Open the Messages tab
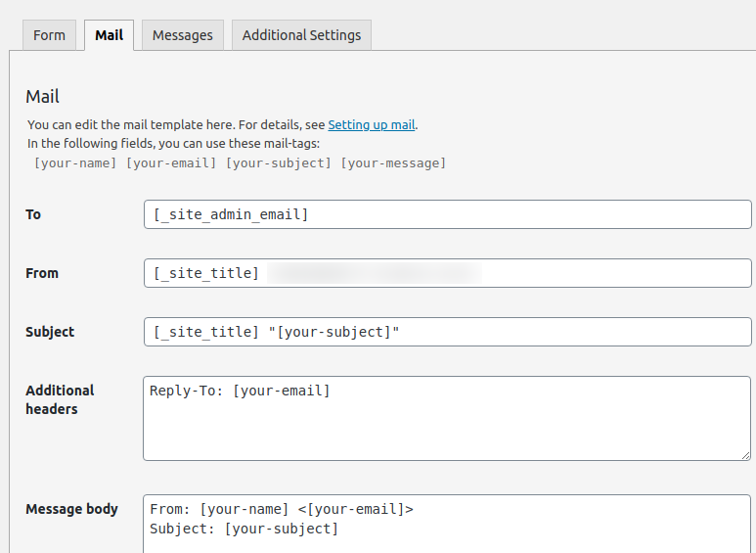This screenshot has height=553, width=756. coord(182,35)
